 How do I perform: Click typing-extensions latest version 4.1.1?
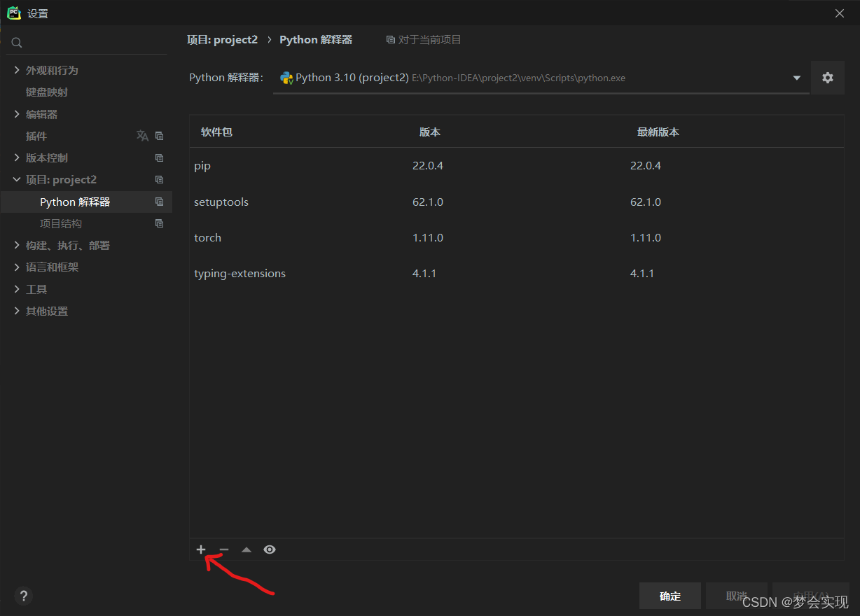(642, 274)
